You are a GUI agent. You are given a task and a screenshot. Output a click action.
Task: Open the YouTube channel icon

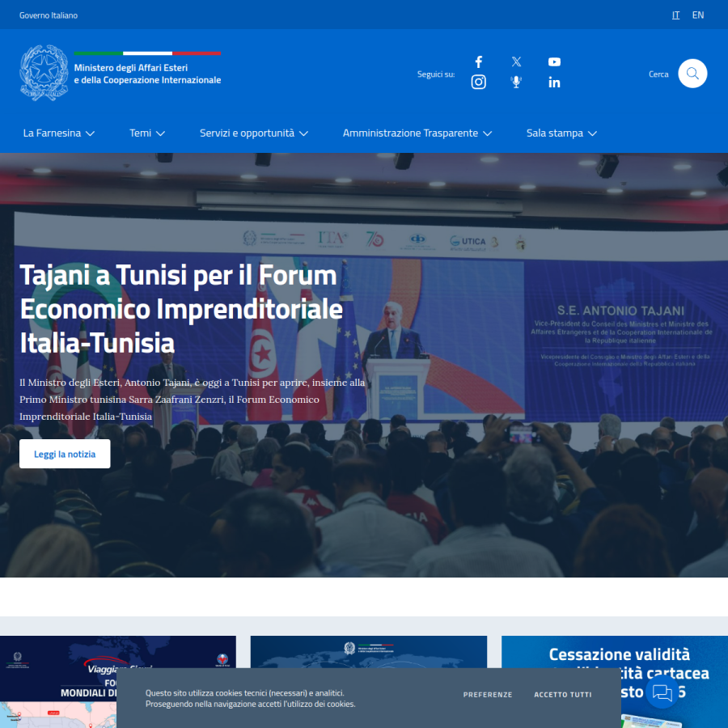554,61
